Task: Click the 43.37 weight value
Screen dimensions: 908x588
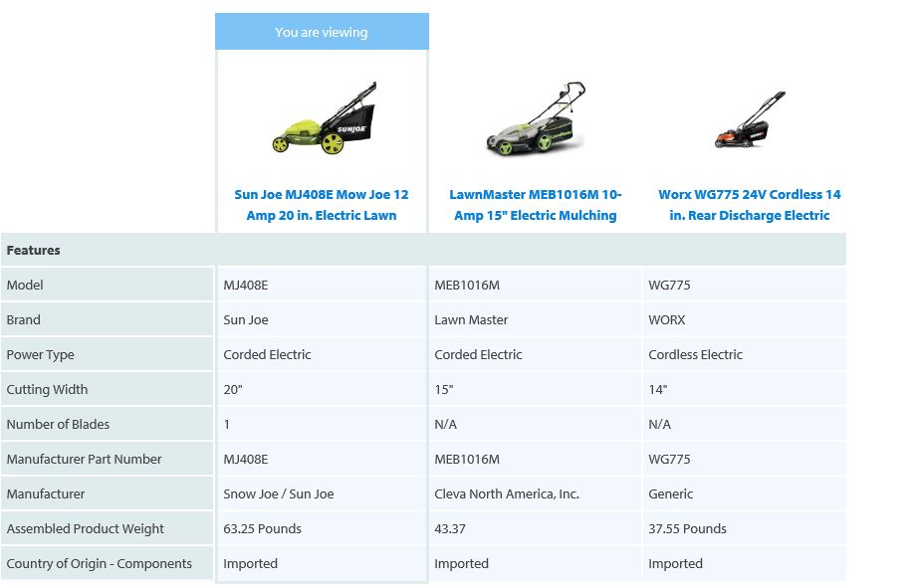Action: pyautogui.click(x=450, y=529)
